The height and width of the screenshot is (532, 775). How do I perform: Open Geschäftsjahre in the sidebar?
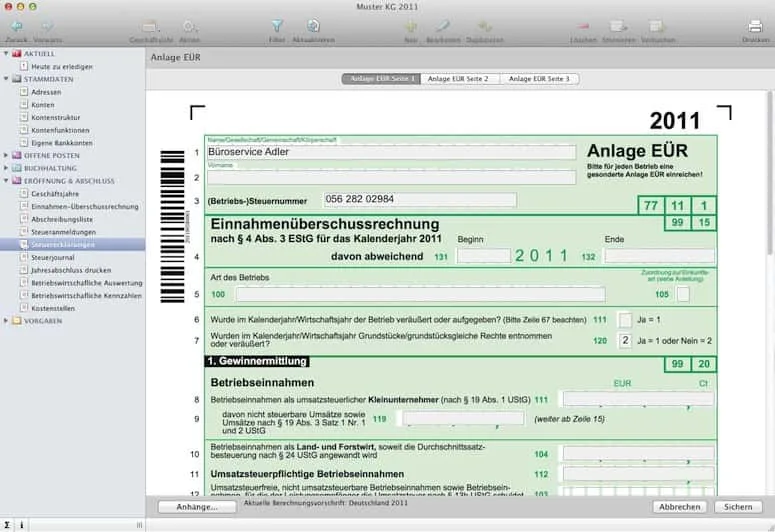[x=55, y=194]
